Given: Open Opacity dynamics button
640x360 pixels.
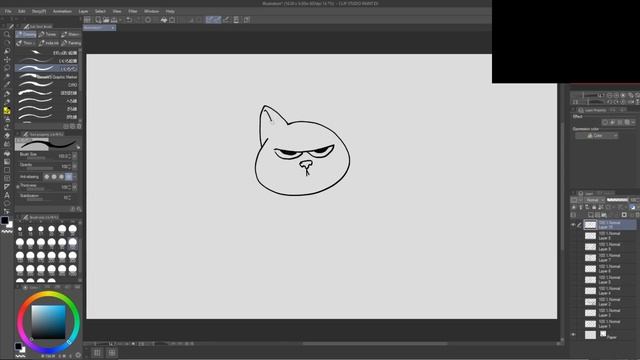Looking at the screenshot, I should (75, 167).
